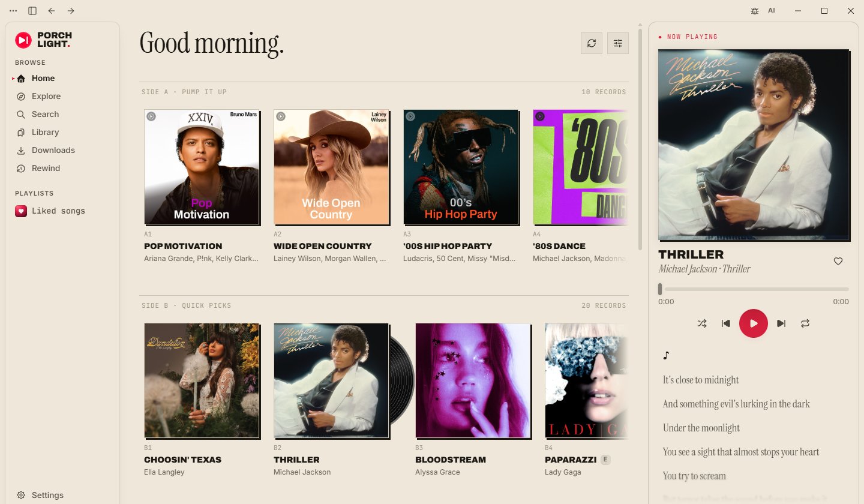Screen dimensions: 864x504
Task: Click the music note lyrics icon
Action: [x=666, y=355]
